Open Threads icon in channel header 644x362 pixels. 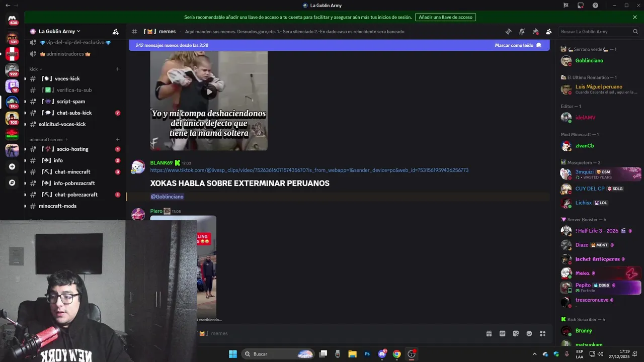pyautogui.click(x=508, y=31)
